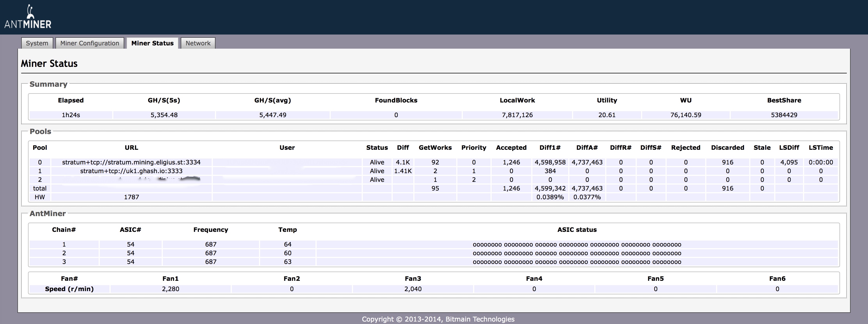Click Fan3 speed 2,040
The image size is (868, 324).
tap(413, 289)
